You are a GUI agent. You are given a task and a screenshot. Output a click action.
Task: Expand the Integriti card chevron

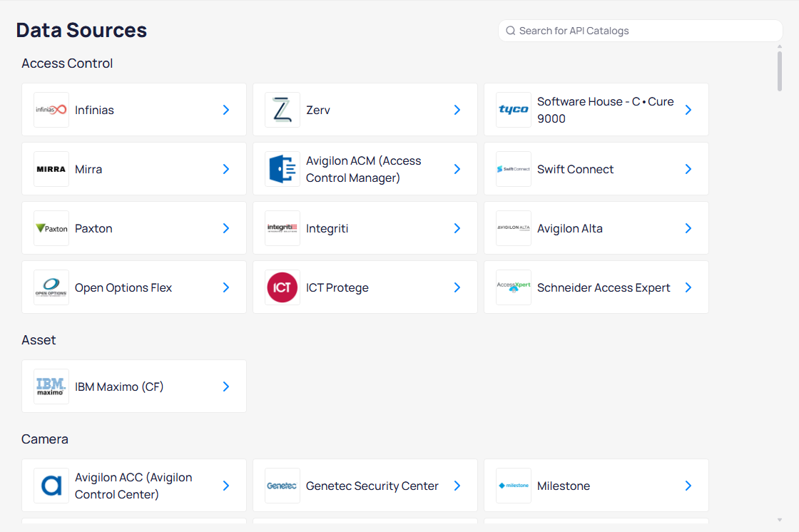(x=457, y=227)
